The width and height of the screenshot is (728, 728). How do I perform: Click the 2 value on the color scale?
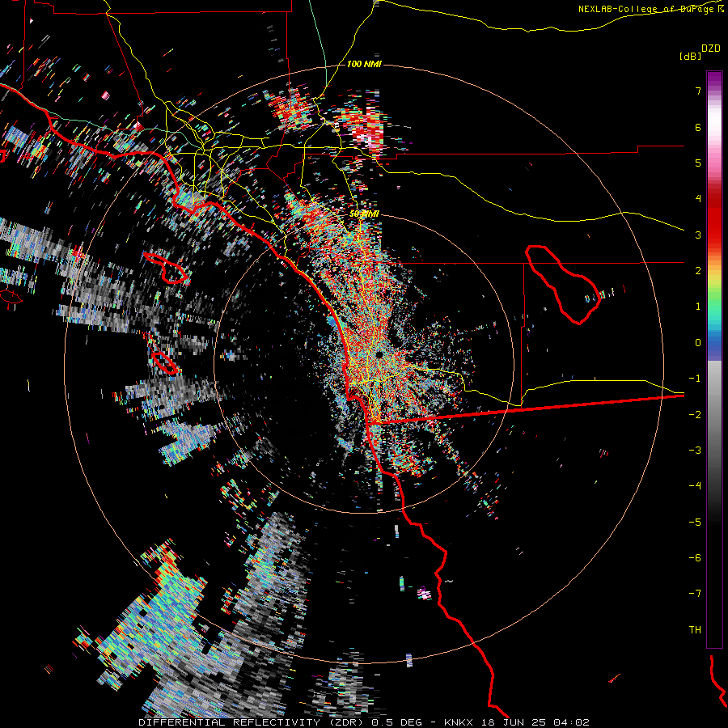(x=698, y=271)
